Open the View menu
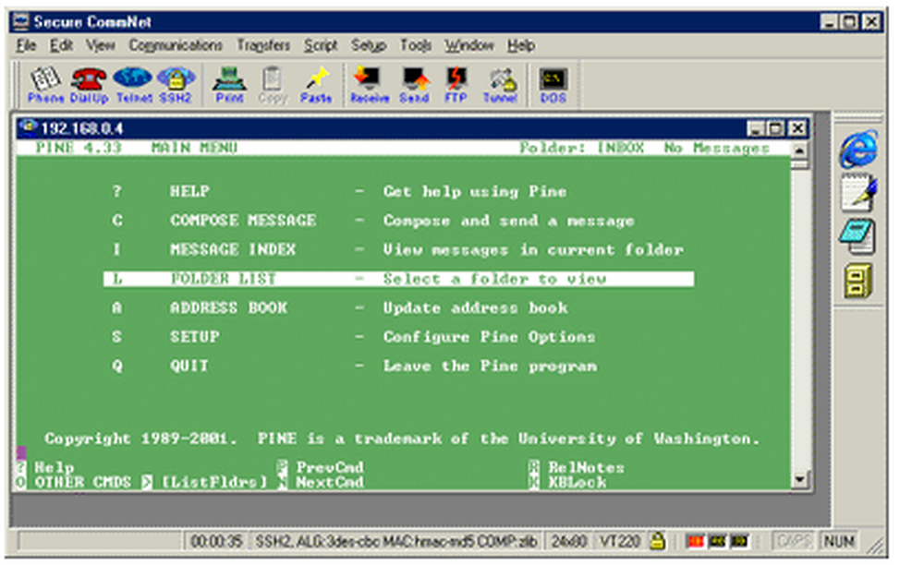Screen dimensions: 924x565 tap(100, 45)
